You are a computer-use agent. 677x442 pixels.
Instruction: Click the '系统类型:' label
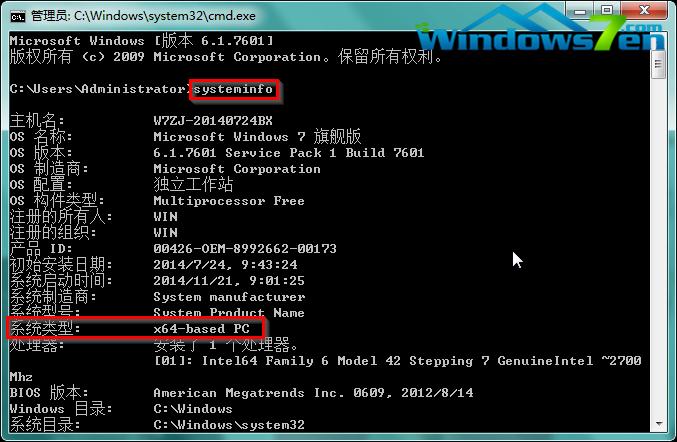pos(45,329)
